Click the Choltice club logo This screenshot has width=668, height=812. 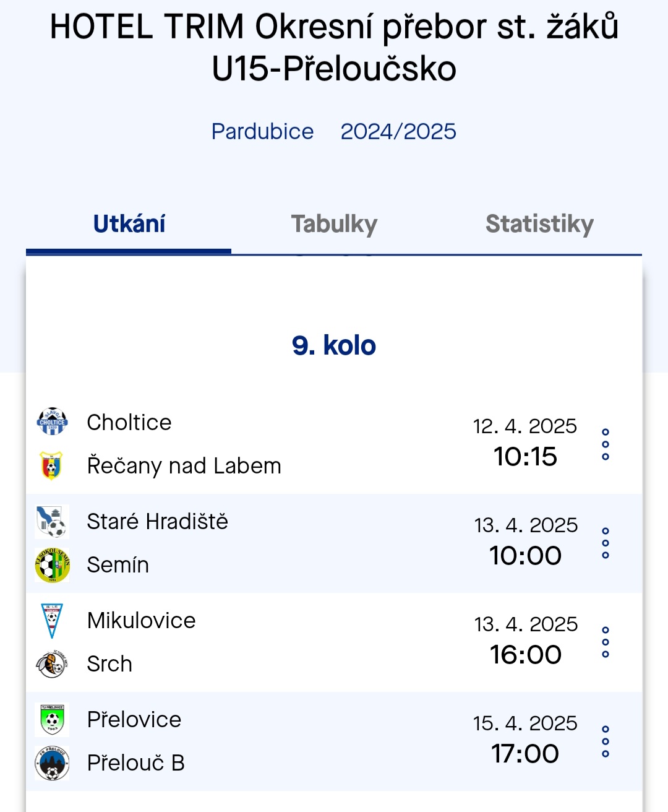coord(53,422)
